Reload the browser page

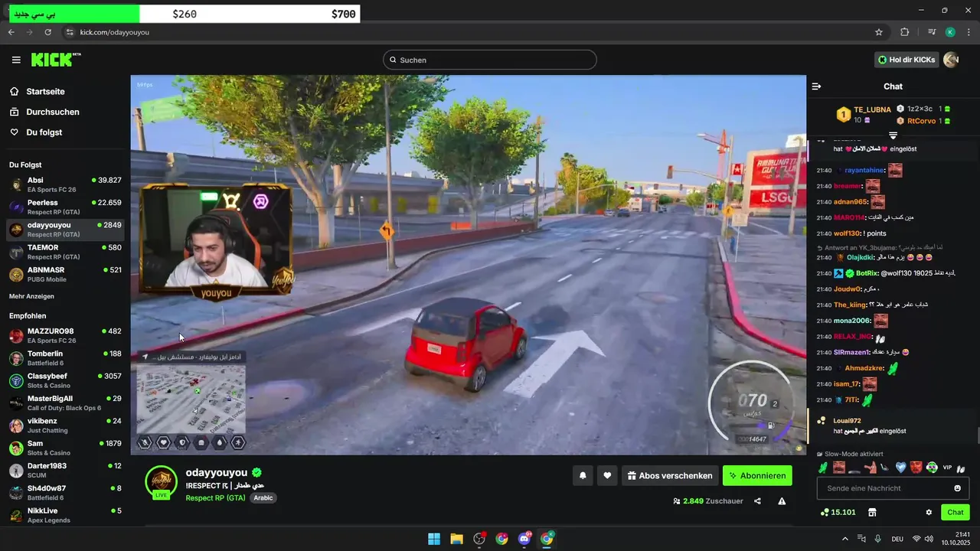(47, 32)
